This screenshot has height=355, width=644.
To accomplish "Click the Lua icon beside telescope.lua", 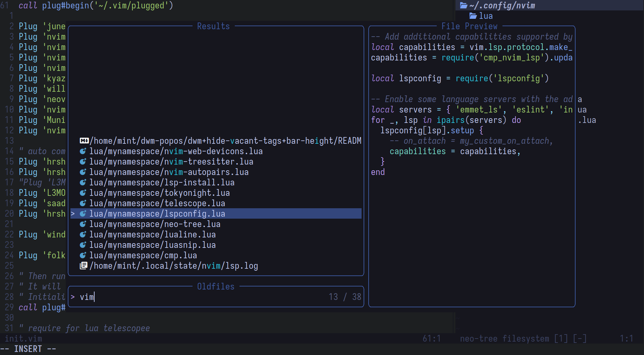I will click(x=83, y=203).
